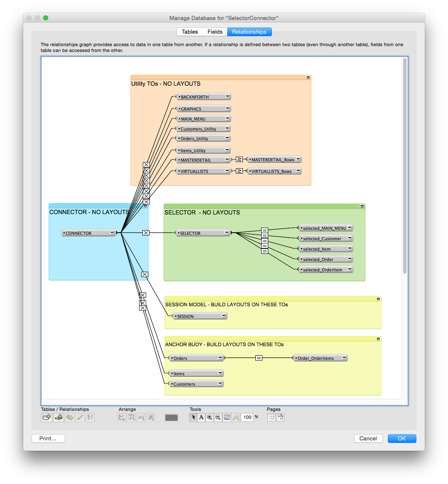This screenshot has width=448, height=484.
Task: Collapse the Utility TOs note box
Action: [308, 77]
